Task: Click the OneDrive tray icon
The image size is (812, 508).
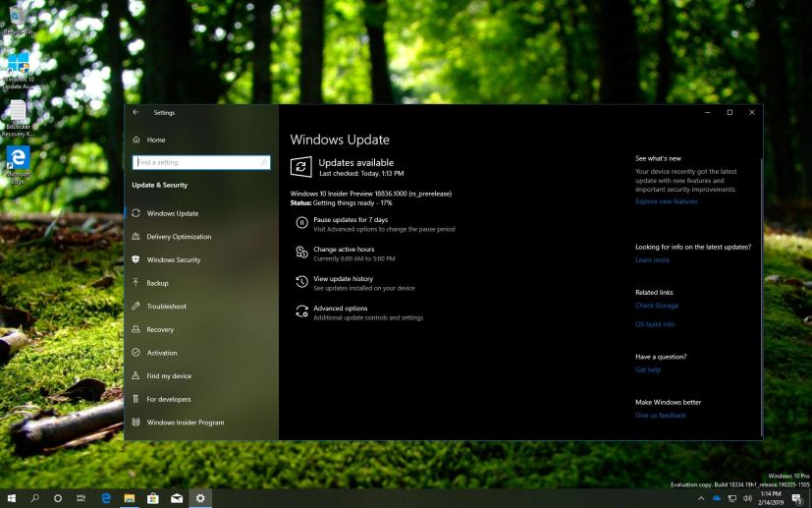Action: point(717,499)
